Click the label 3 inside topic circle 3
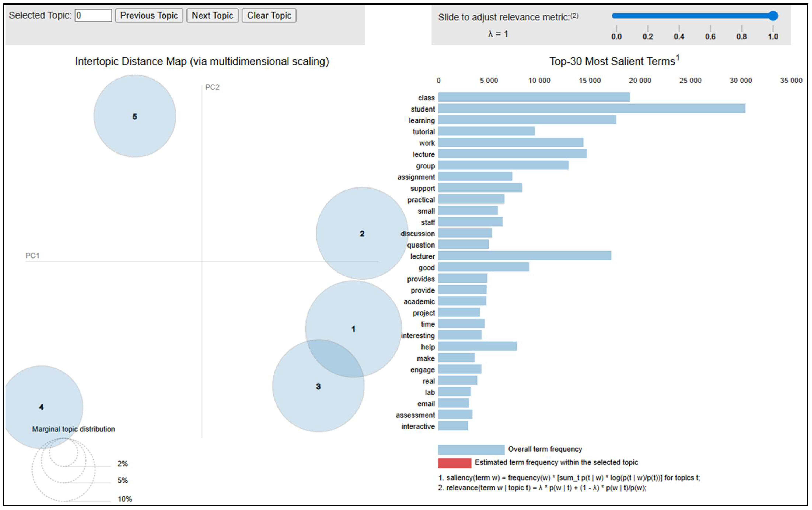Screen dimensions: 812x510 (318, 387)
